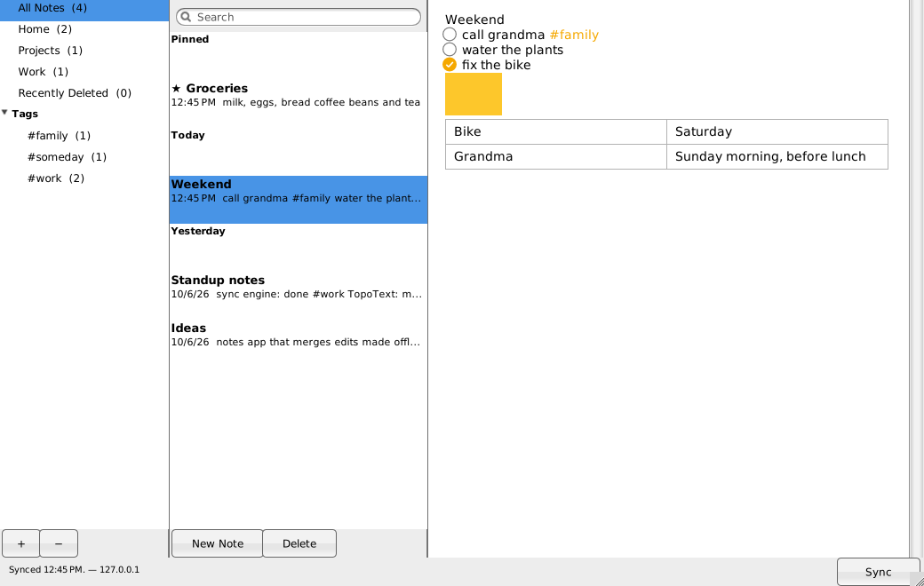Click the plus add-folder button
924x586 pixels.
click(20, 543)
